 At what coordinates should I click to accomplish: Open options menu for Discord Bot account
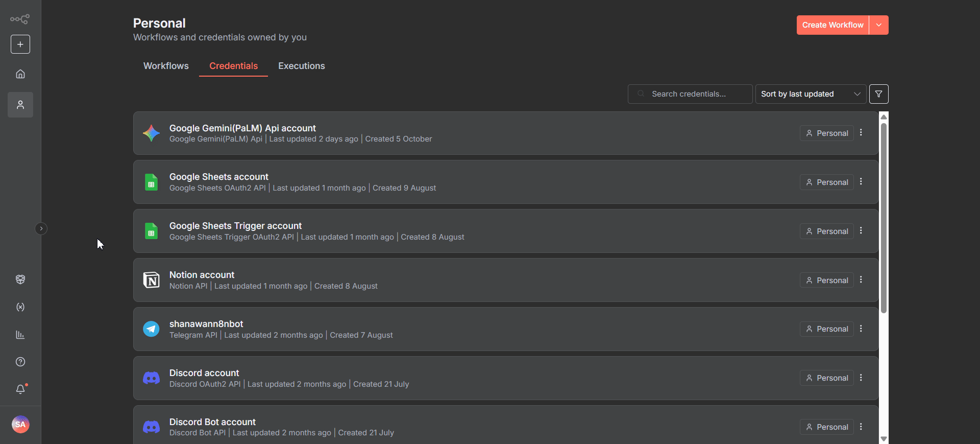(x=861, y=427)
